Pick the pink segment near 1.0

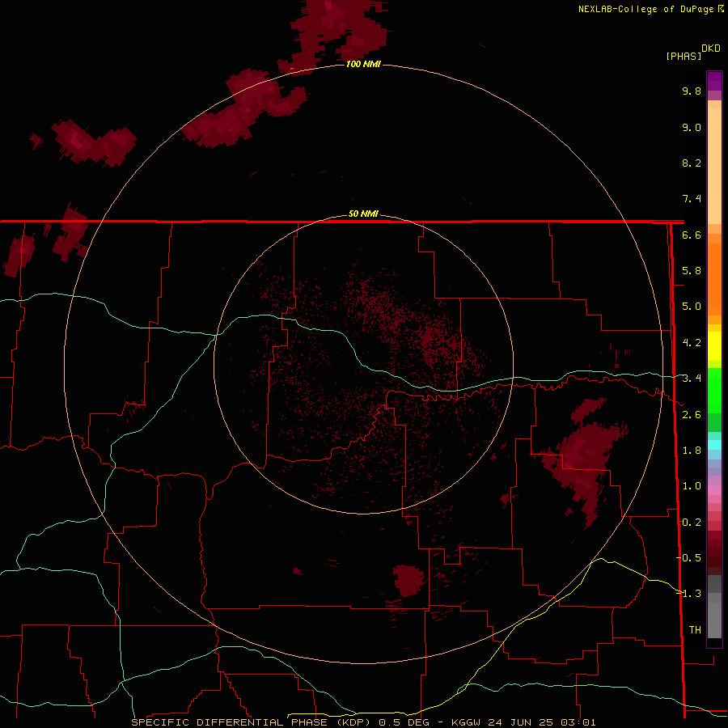point(714,490)
